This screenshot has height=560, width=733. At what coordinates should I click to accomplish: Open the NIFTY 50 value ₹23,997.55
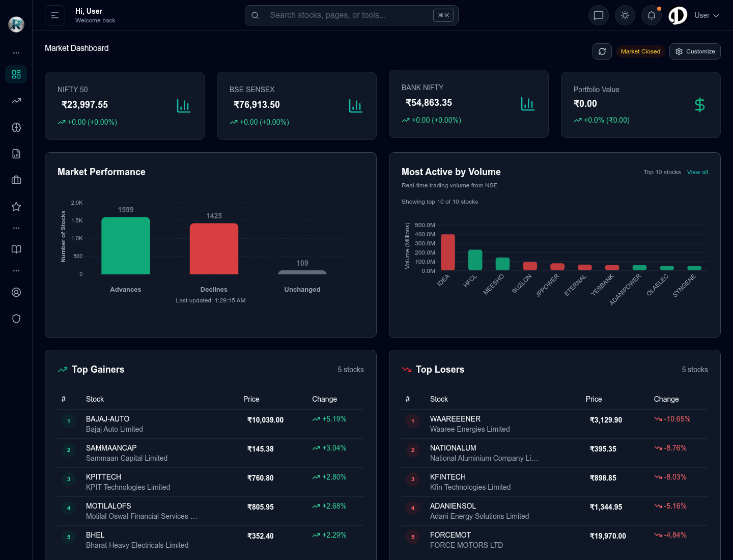pyautogui.click(x=84, y=105)
